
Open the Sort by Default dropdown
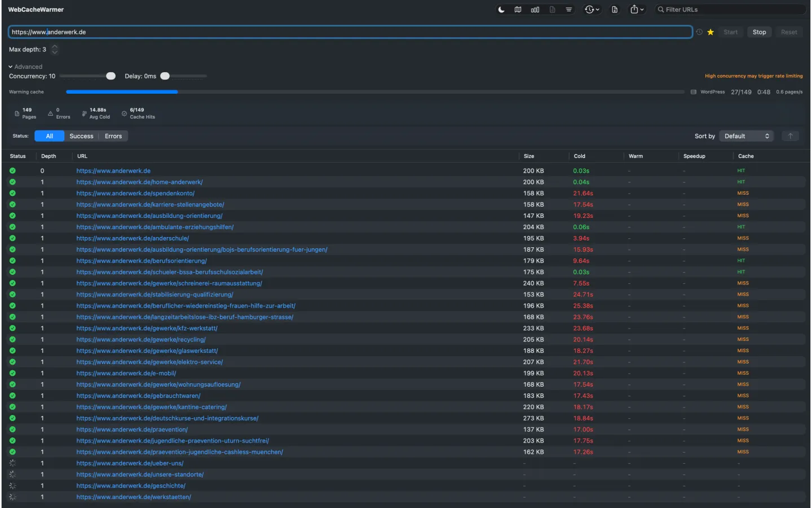[745, 136]
